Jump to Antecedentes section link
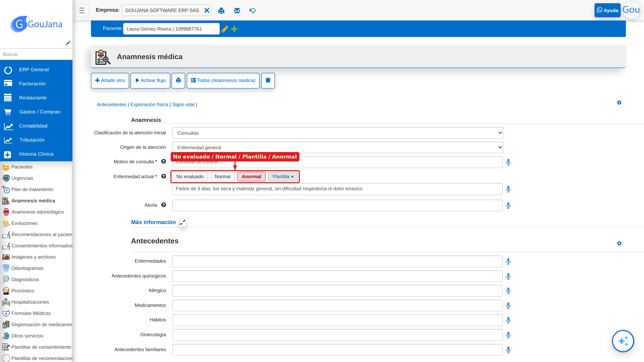The height and width of the screenshot is (362, 644). (111, 104)
